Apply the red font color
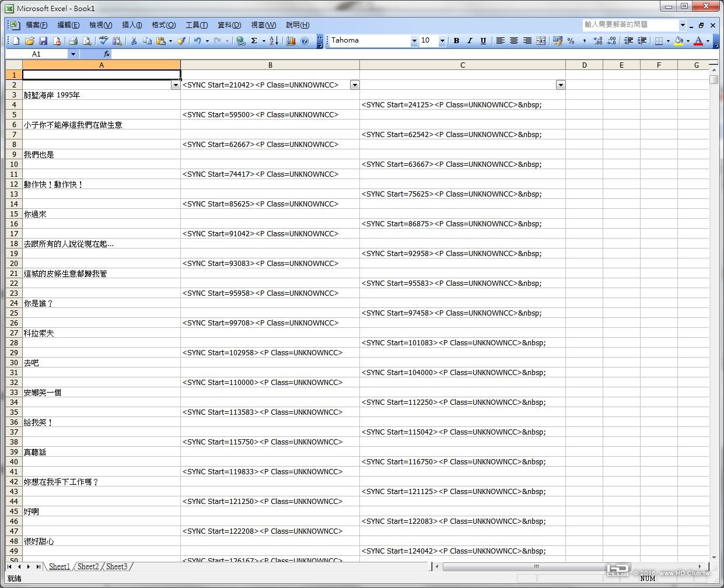724x588 pixels. coord(698,41)
